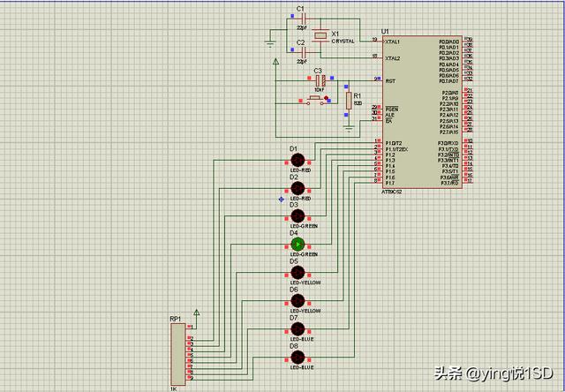The width and height of the screenshot is (565, 392).
Task: Select the RP1 resistor pack body
Action: (178, 354)
